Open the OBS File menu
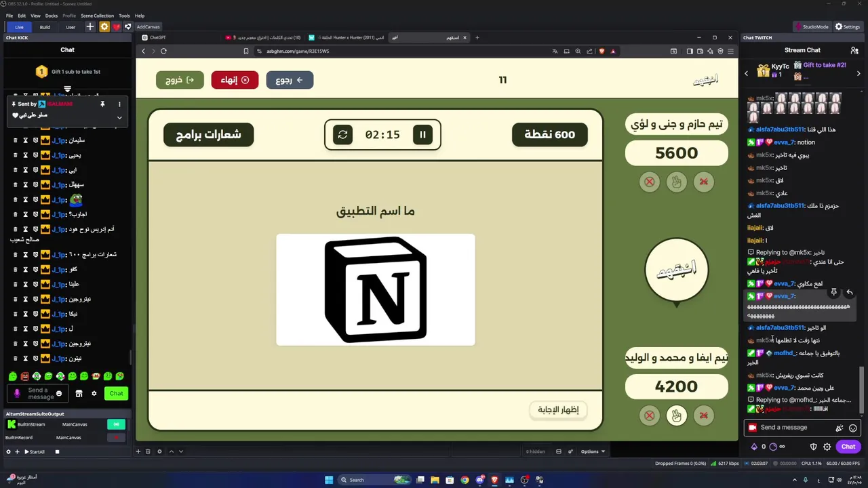 (9, 16)
